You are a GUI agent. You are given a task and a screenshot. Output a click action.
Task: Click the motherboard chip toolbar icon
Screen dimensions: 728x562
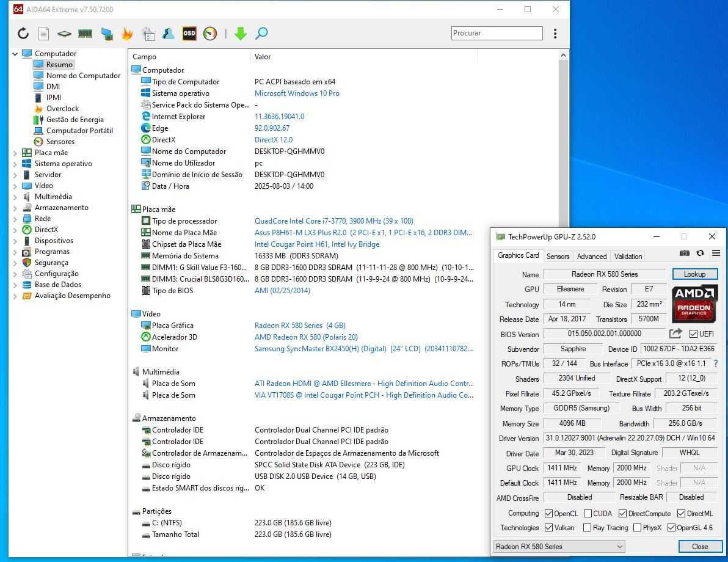point(64,34)
